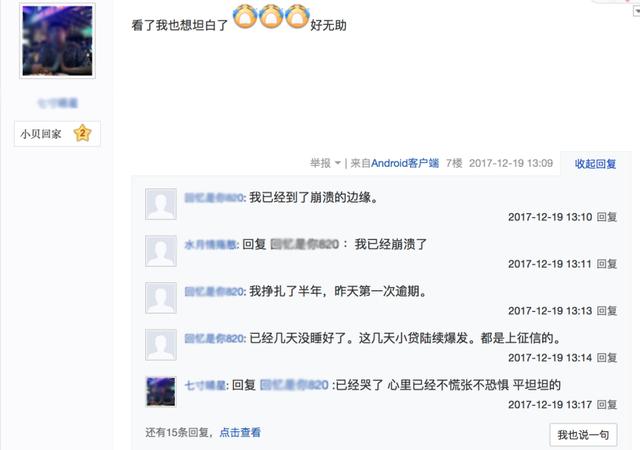The width and height of the screenshot is (640, 450).
Task: Reply to the 13:14 comment
Action: (x=607, y=358)
